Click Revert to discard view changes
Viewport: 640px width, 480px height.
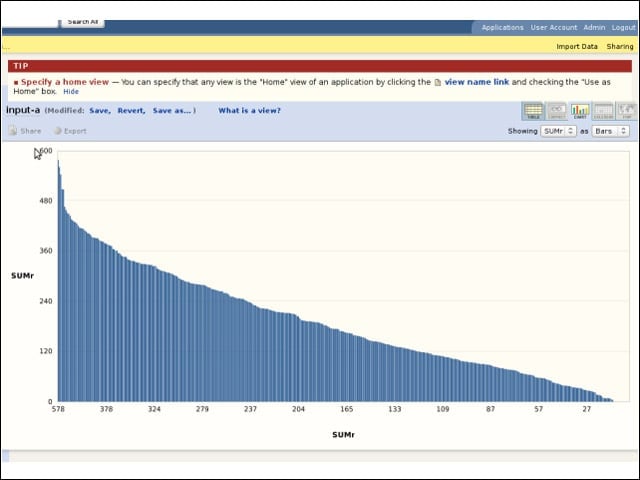[x=131, y=111]
